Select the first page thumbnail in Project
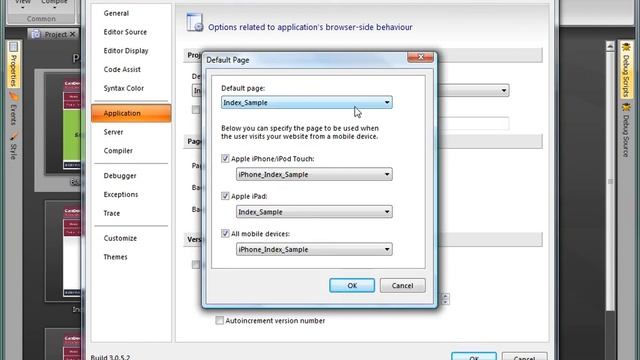The height and width of the screenshot is (360, 640). [62, 123]
